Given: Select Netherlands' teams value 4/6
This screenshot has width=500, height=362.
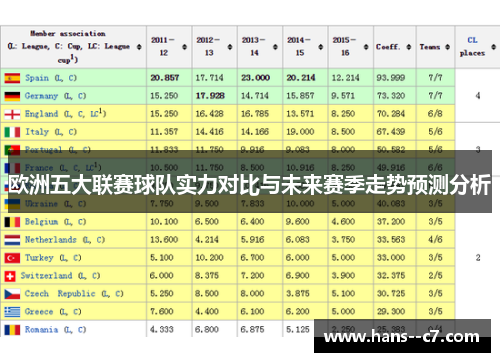Looking at the screenshot, I should coord(435,240).
